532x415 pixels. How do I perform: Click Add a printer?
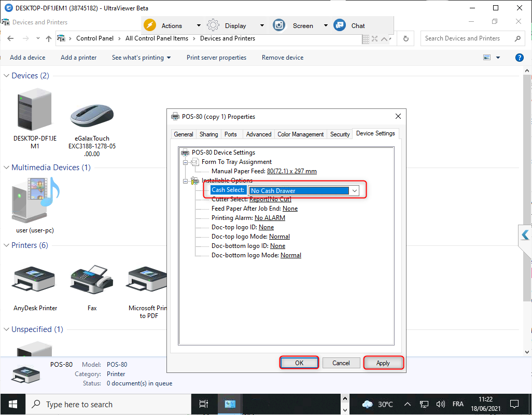pyautogui.click(x=79, y=58)
